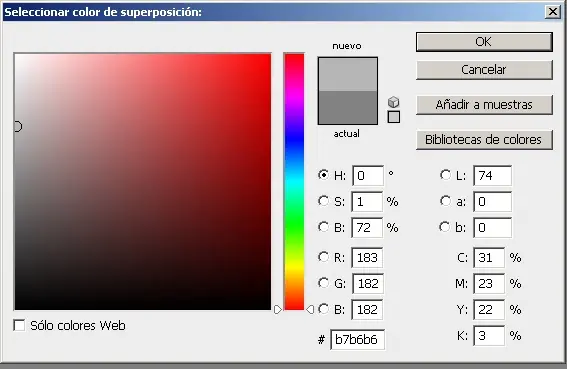Viewport: 567px width, 369px height.
Task: Click the 'actual' label below the swatch
Action: pos(346,133)
